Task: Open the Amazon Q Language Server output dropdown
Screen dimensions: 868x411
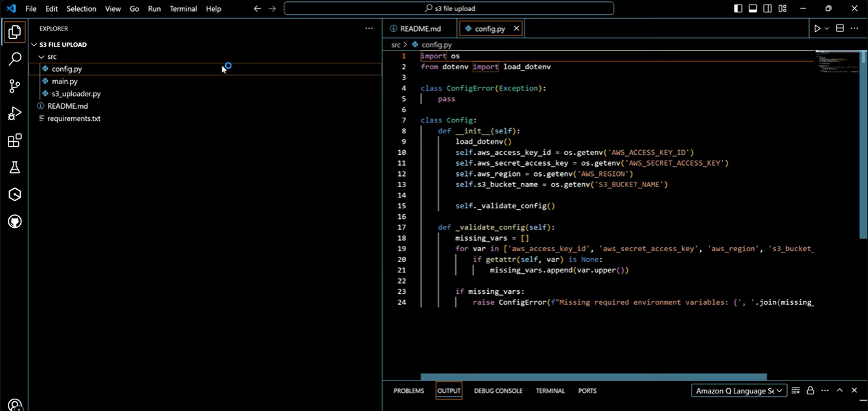Action: click(x=739, y=391)
